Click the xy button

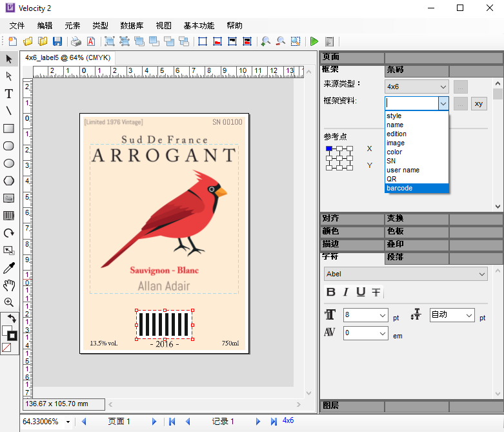pyautogui.click(x=479, y=103)
